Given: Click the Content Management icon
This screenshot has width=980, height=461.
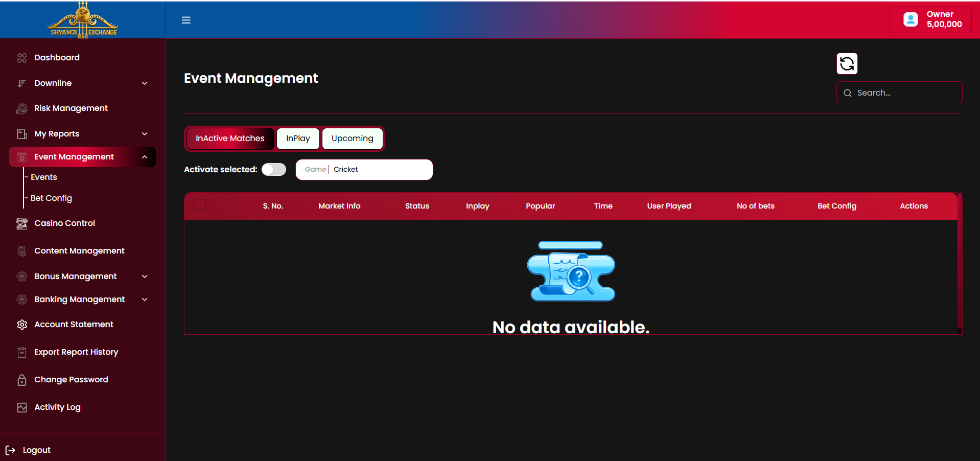Looking at the screenshot, I should (x=22, y=251).
